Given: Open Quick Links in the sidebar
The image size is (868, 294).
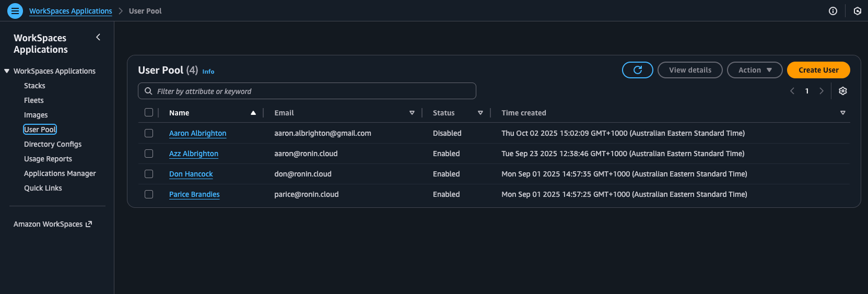Looking at the screenshot, I should coord(43,188).
